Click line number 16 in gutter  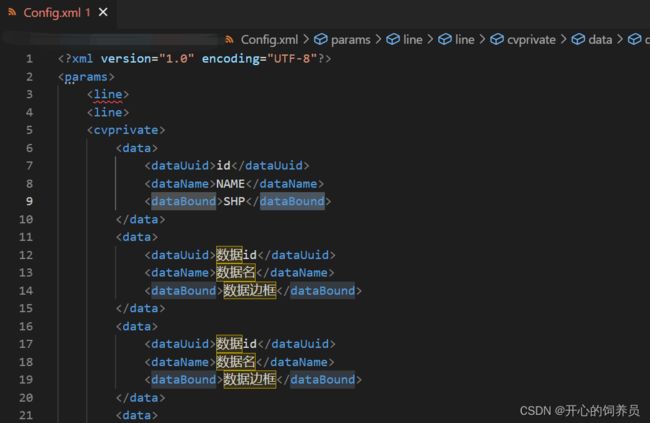click(26, 326)
